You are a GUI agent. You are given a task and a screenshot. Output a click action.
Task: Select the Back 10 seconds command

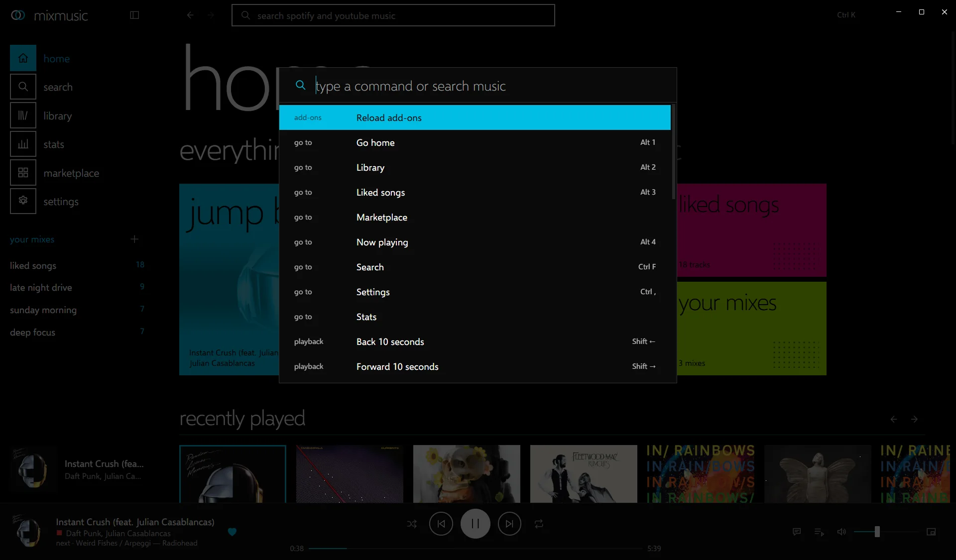click(x=475, y=341)
